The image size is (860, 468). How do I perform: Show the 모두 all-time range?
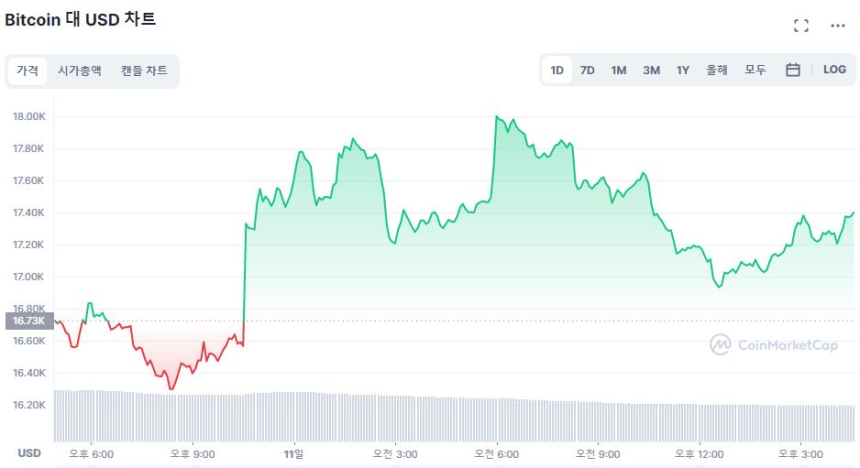coord(755,70)
